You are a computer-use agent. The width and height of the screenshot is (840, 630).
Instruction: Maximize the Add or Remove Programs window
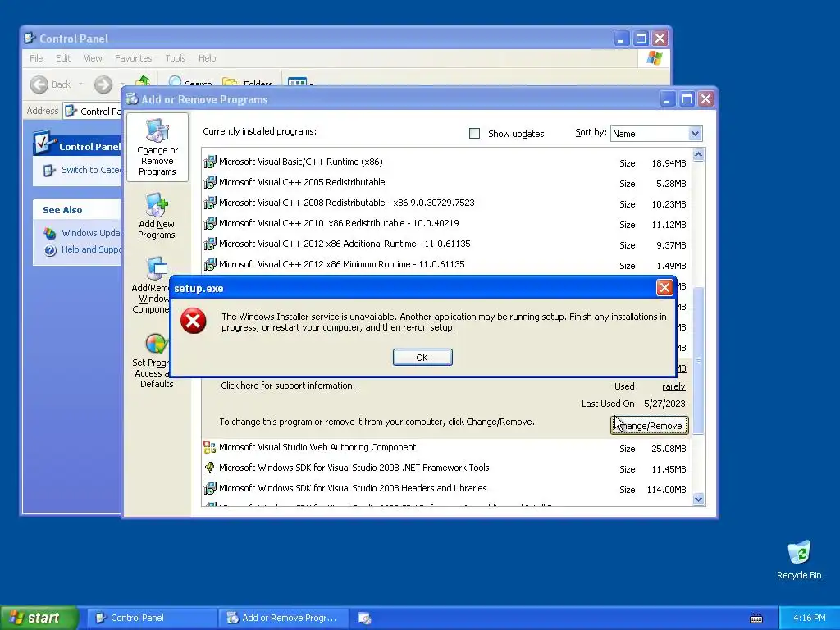coord(687,99)
